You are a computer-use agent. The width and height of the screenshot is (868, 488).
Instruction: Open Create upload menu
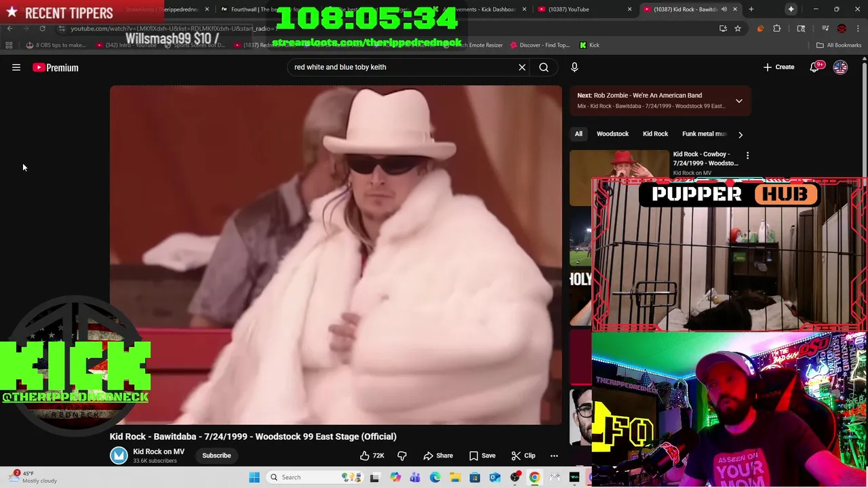click(x=778, y=67)
